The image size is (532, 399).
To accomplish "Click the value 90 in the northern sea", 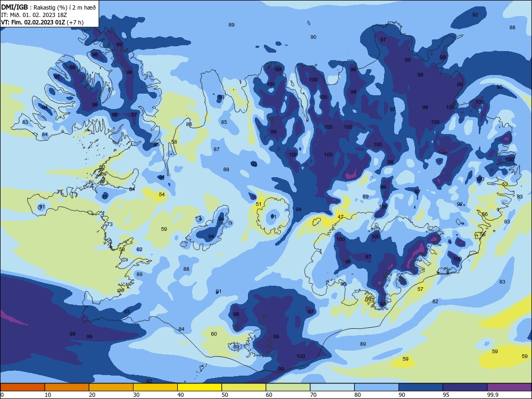I will [x=313, y=37].
